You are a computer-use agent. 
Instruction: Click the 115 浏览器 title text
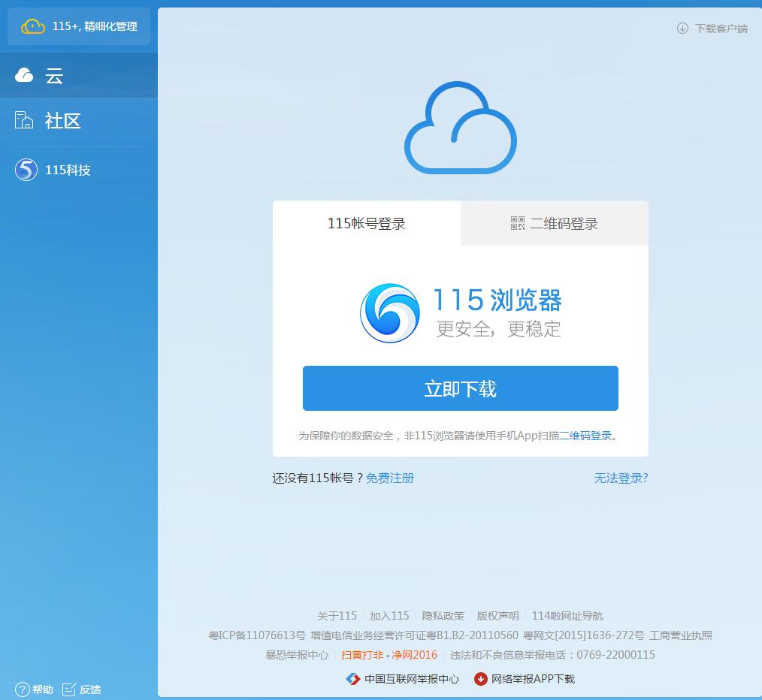497,300
